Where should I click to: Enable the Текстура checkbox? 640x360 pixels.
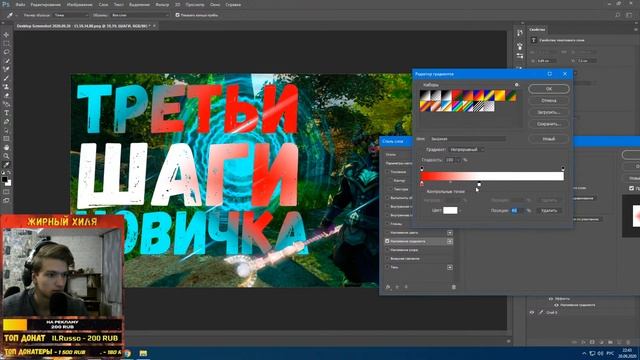[390, 189]
